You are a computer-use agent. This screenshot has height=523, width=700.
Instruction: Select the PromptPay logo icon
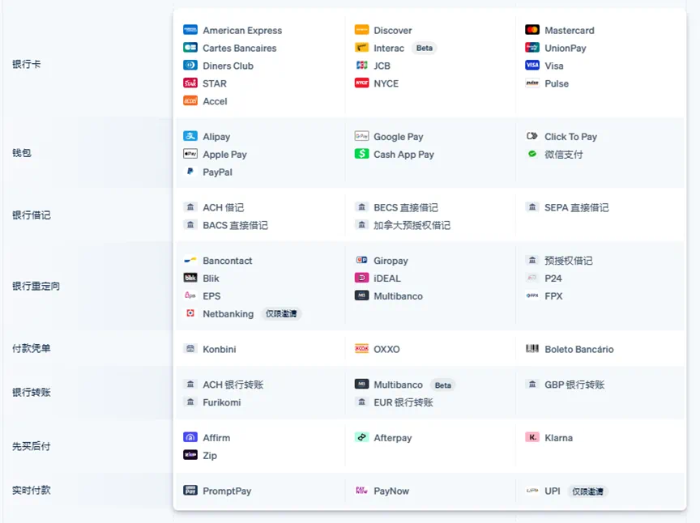(x=190, y=490)
